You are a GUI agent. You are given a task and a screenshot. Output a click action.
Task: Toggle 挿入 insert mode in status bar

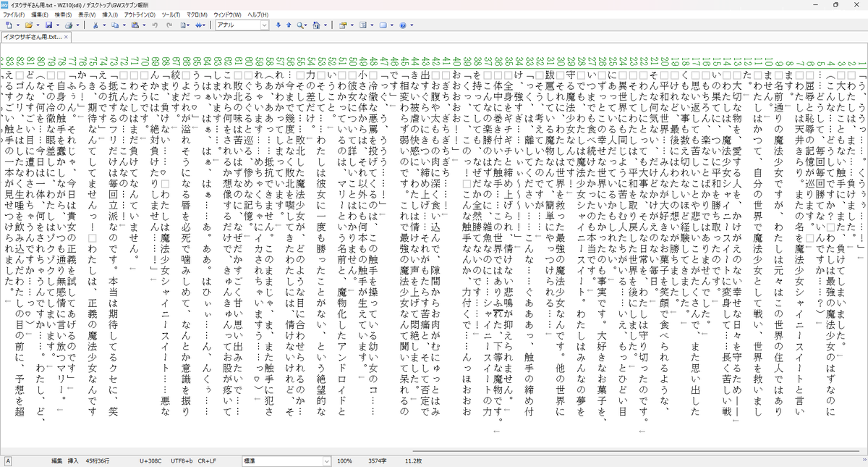tap(73, 460)
